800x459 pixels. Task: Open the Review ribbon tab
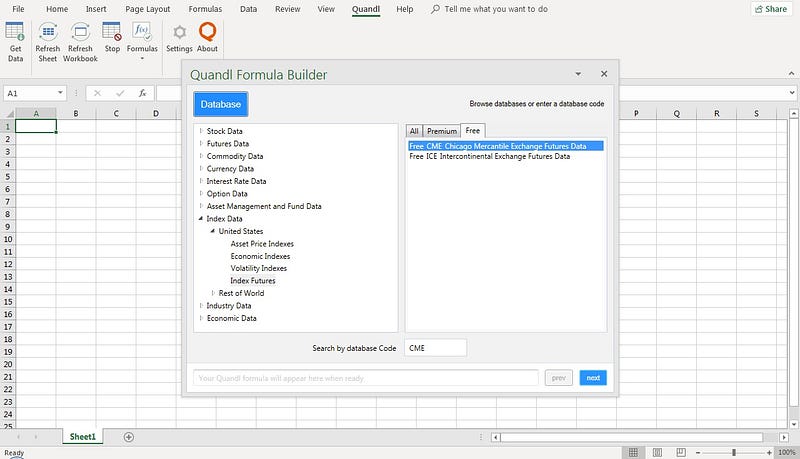pyautogui.click(x=288, y=9)
